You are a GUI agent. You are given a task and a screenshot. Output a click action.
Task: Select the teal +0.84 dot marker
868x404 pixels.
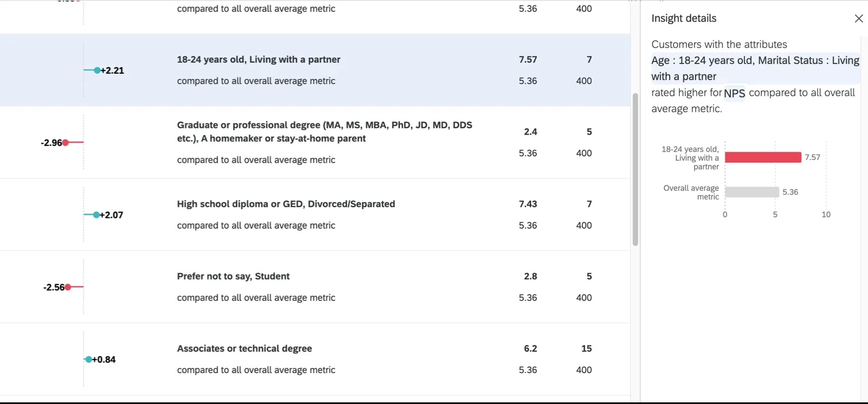(88, 359)
